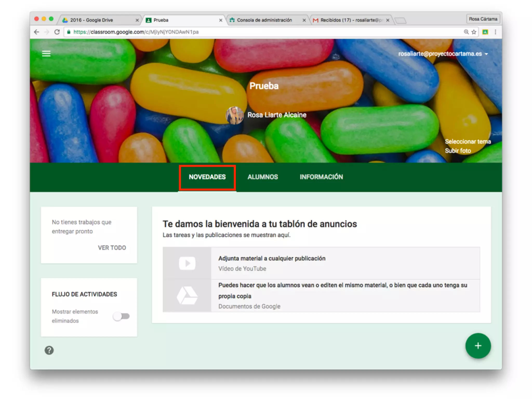Image resolution: width=532 pixels, height=399 pixels.
Task: Click the Classroom extension icon in toolbar
Action: [x=485, y=32]
